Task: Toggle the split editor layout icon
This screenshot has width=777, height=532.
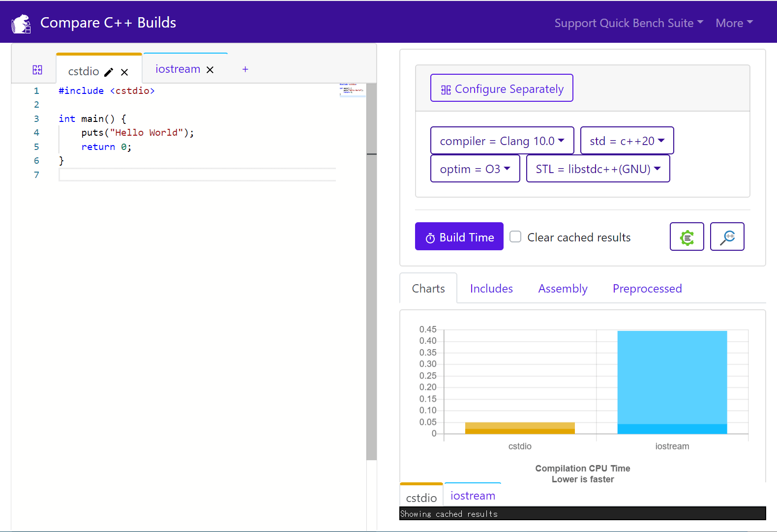Action: (37, 70)
